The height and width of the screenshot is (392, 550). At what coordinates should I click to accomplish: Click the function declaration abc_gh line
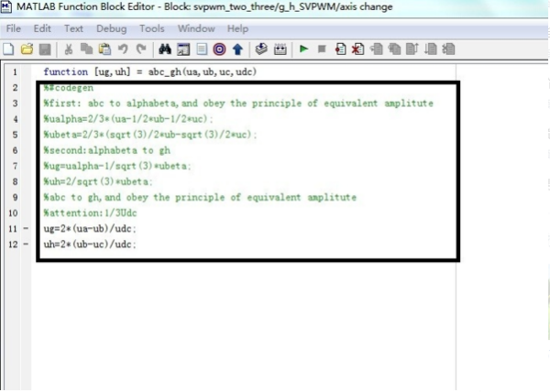point(149,71)
